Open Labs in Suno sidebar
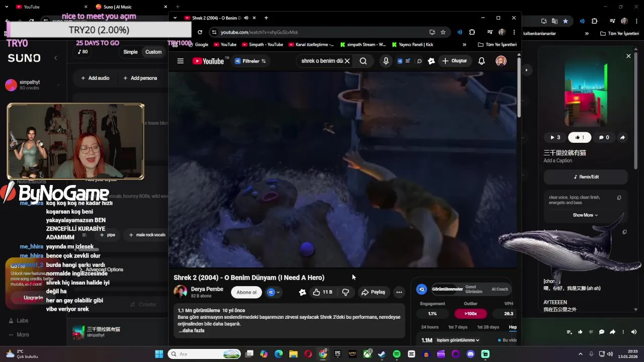The height and width of the screenshot is (362, 644). pos(19,321)
